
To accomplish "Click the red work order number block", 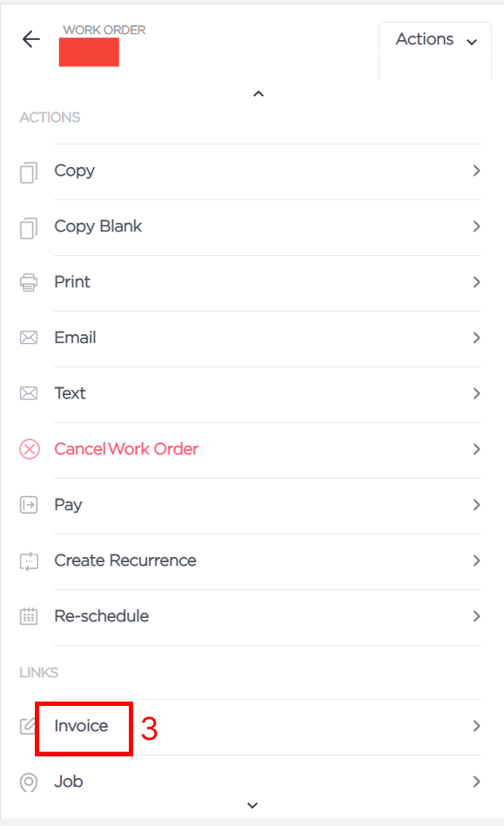I will [x=89, y=52].
